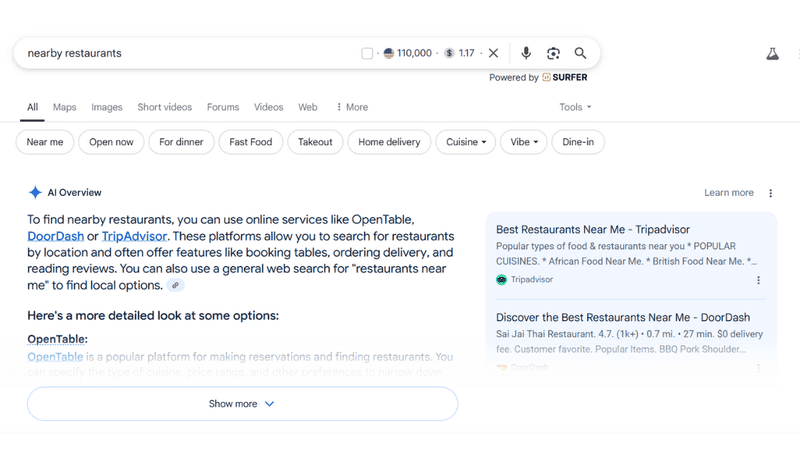Clear the search box with the X icon

click(x=493, y=53)
